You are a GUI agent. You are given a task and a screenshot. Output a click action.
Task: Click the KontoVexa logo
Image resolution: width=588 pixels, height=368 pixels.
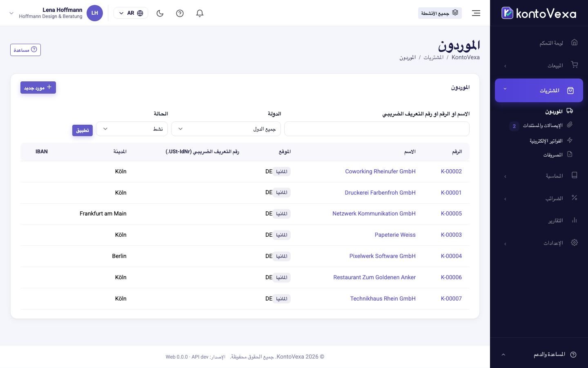coord(539,13)
